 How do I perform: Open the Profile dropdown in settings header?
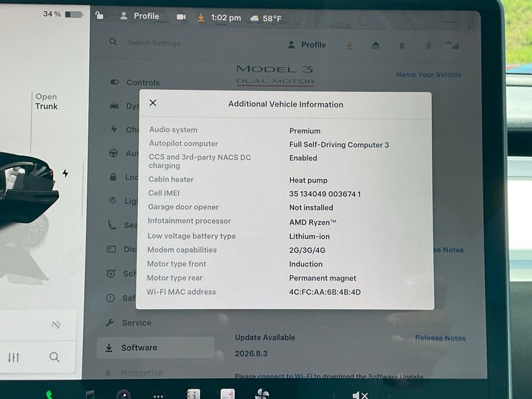coord(307,45)
